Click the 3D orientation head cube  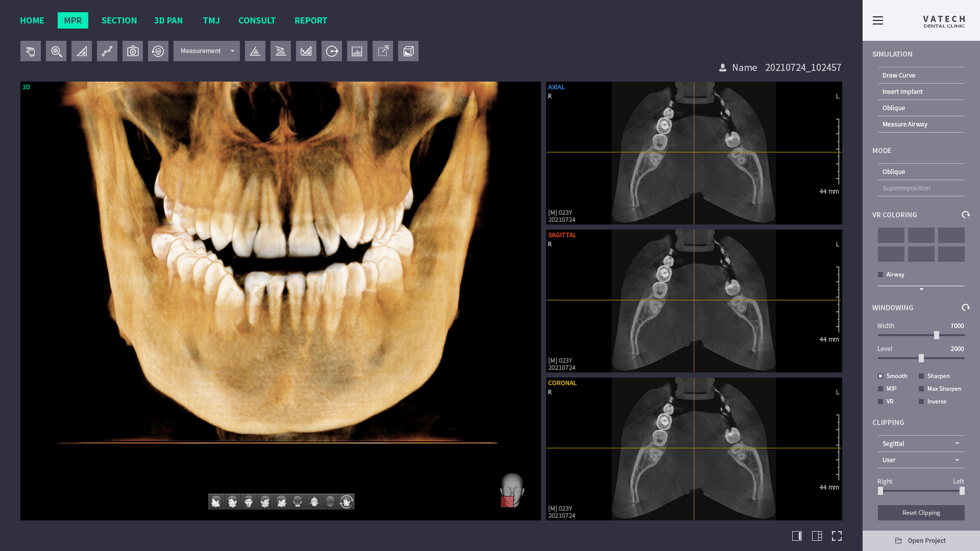[512, 490]
